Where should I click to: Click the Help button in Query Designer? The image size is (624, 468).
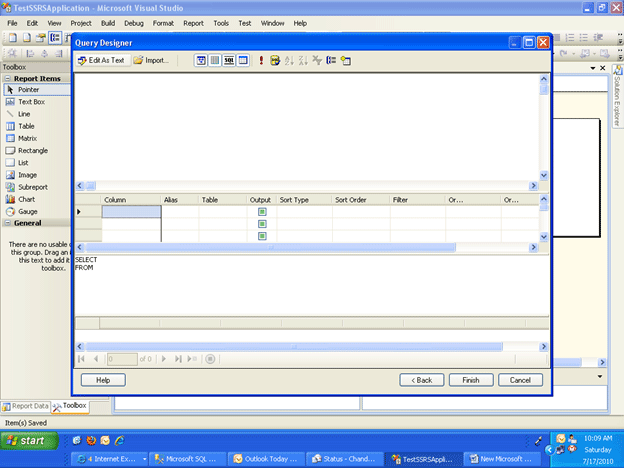click(x=103, y=380)
